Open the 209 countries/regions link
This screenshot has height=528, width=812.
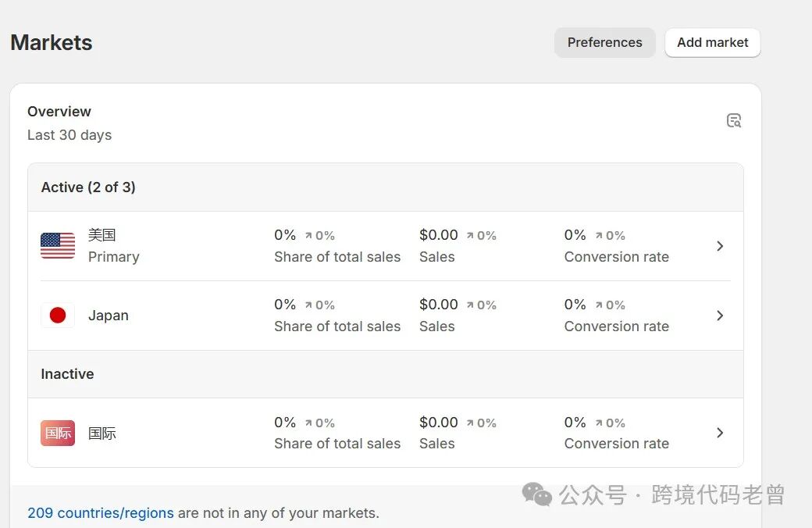(x=101, y=513)
